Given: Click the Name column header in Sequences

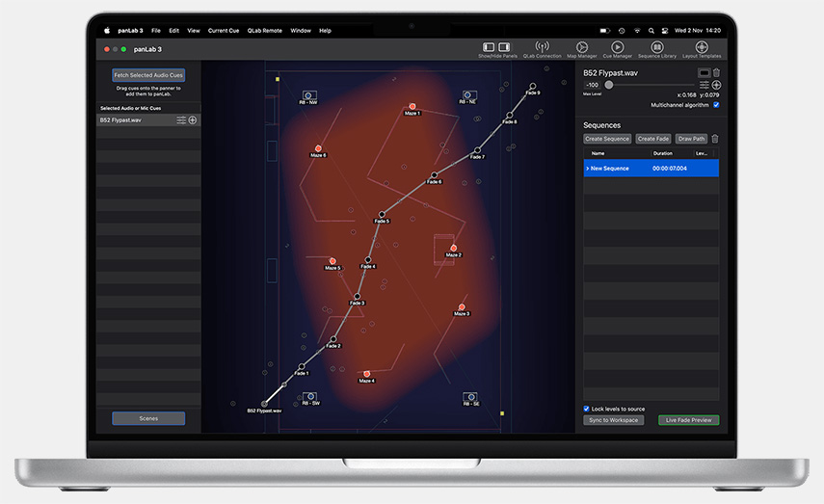Looking at the screenshot, I should (x=598, y=153).
